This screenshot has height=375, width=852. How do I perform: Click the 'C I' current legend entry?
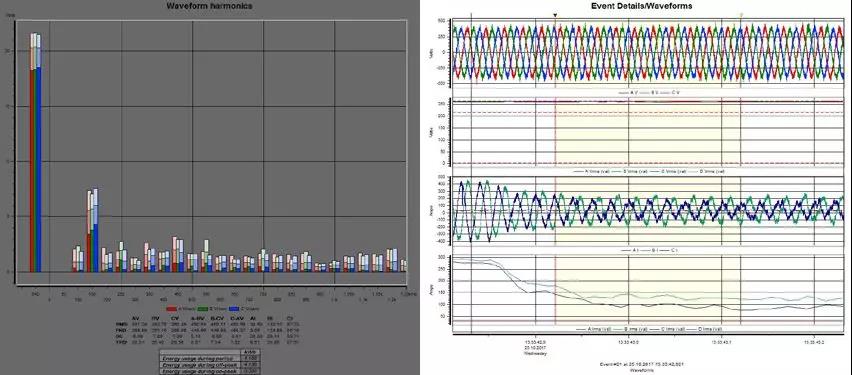668,250
